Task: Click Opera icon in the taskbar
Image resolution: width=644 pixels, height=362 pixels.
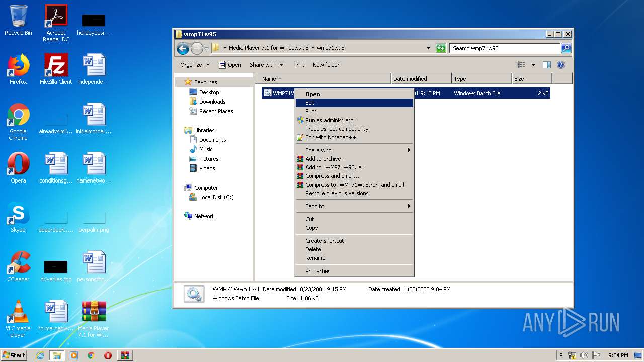Action: 108,355
